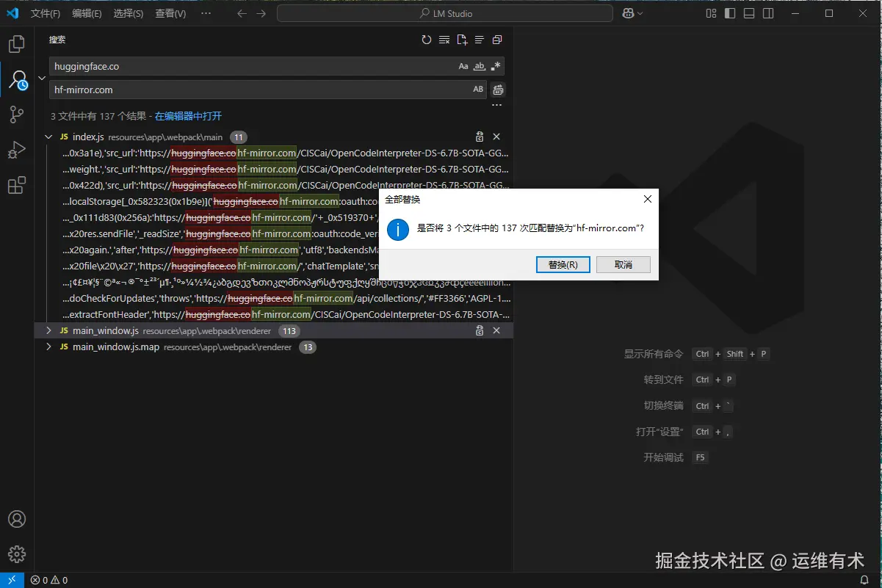Viewport: 882px width, 588px height.
Task: Expand the main_window.js search results
Action: tap(48, 330)
